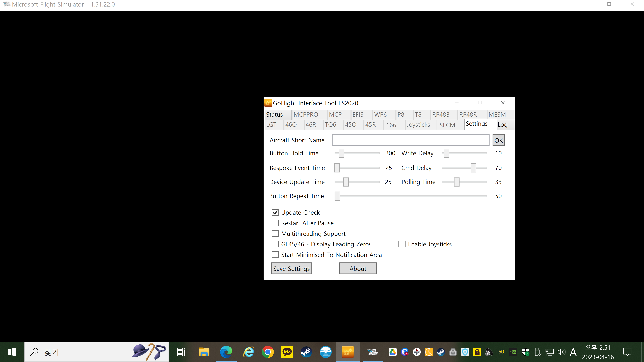This screenshot has height=362, width=644.
Task: Uncheck the Update Check checkbox
Action: pos(275,212)
